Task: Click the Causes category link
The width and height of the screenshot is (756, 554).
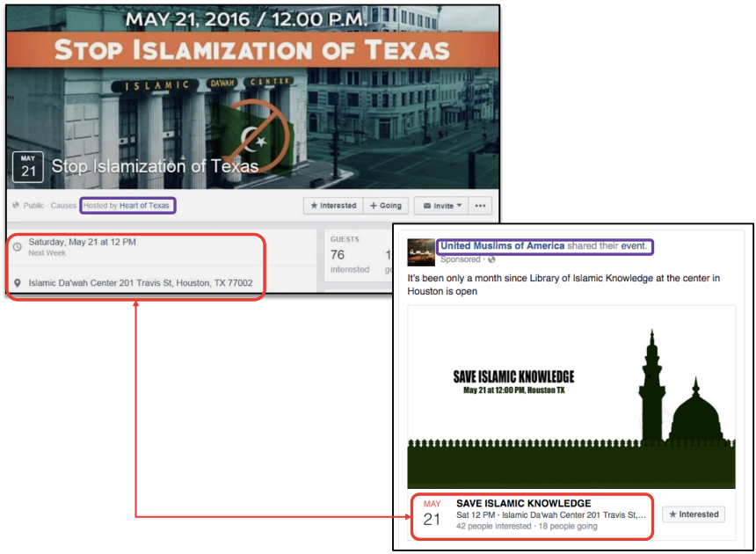Action: pos(63,206)
